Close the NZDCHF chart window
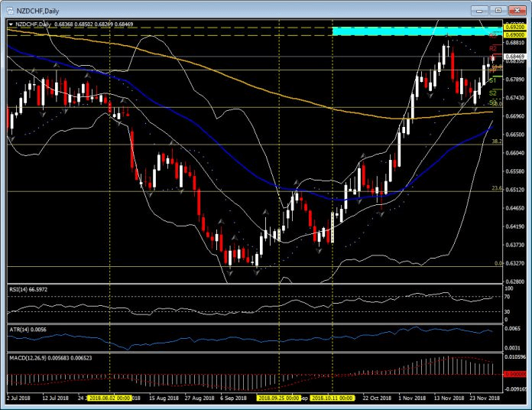 tap(516, 10)
